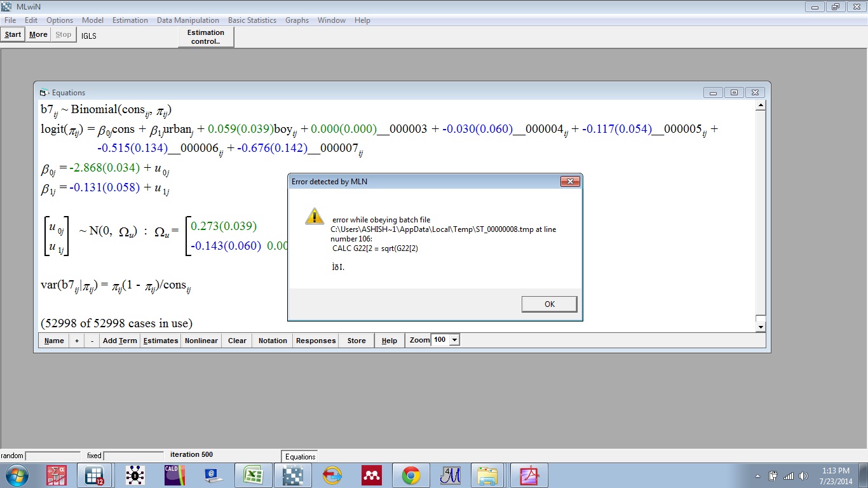Click the Add Term button
Screen dimensions: 868x488
pos(119,341)
